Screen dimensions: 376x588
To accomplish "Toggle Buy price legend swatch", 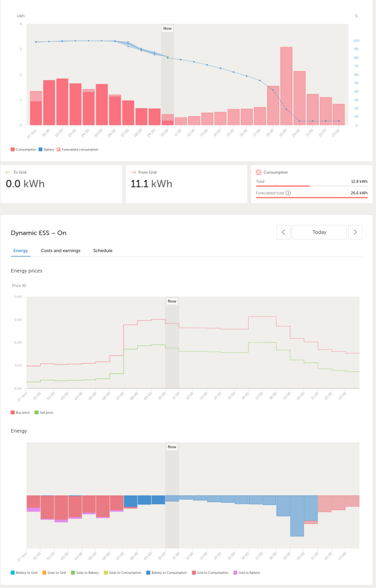I will pyautogui.click(x=13, y=413).
